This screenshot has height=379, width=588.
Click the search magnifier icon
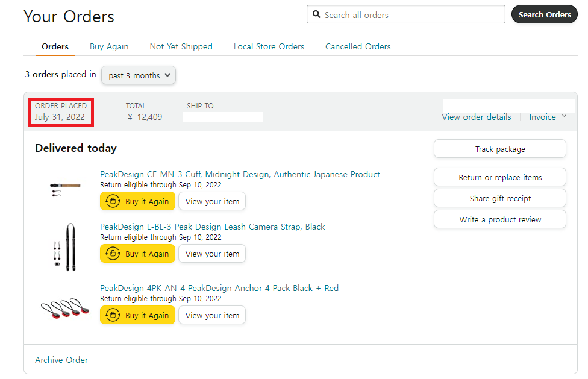click(316, 14)
